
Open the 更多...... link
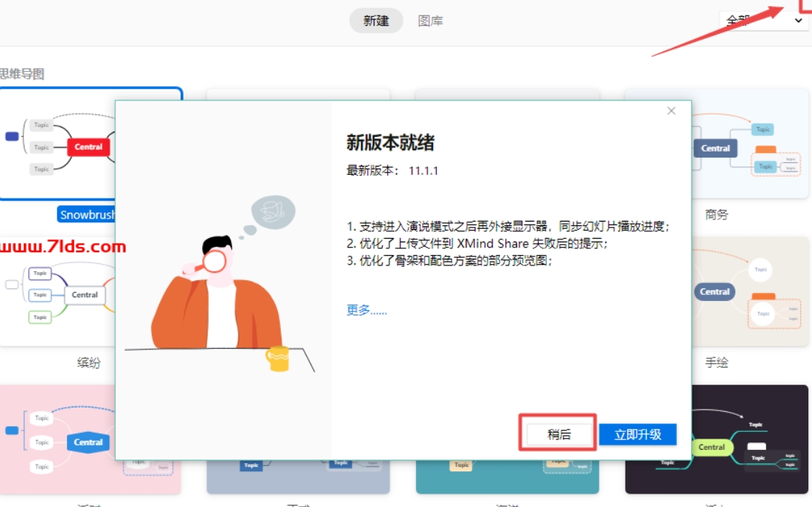click(367, 310)
